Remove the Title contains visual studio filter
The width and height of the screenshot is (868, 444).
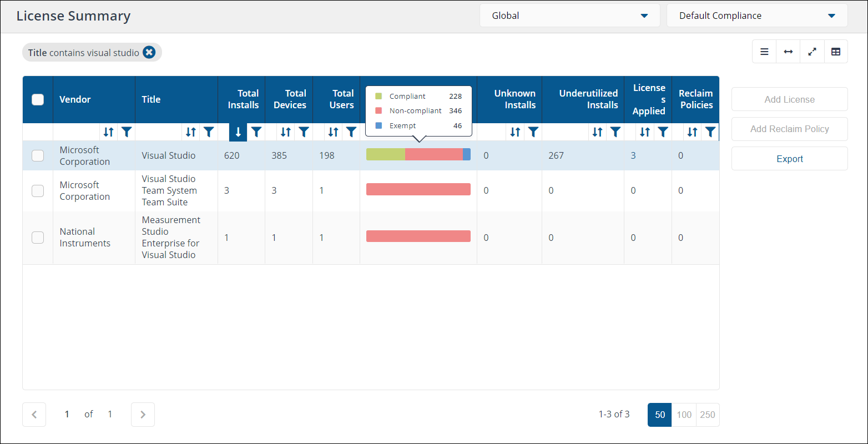[x=149, y=52]
